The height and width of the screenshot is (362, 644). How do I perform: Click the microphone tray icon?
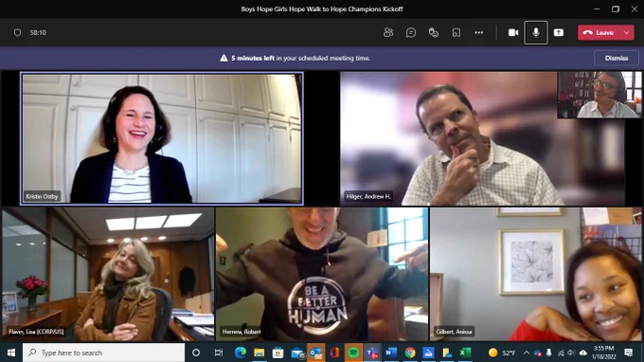548,353
